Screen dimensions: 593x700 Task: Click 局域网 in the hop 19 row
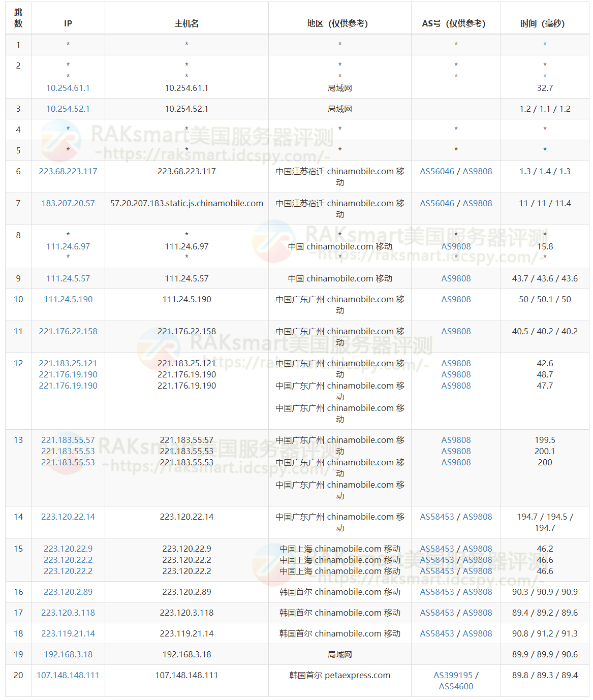click(x=340, y=654)
